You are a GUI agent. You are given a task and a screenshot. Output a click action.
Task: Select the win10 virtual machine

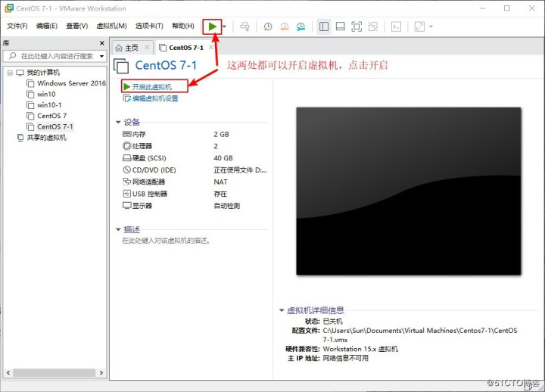pyautogui.click(x=41, y=94)
